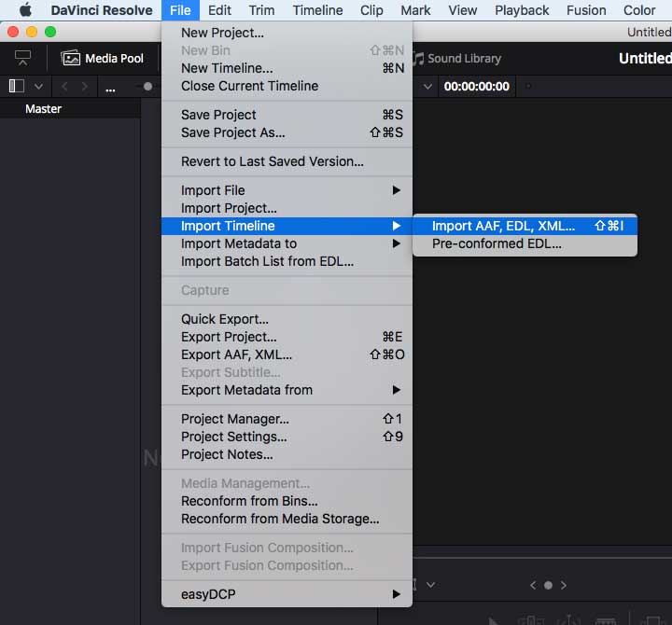672x625 pixels.
Task: Click the thumbnail size slider handle
Action: coord(147,87)
